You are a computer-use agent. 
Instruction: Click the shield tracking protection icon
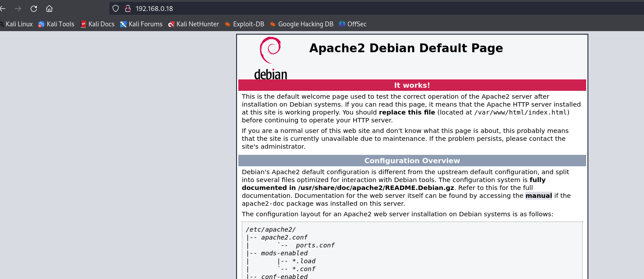coord(116,8)
